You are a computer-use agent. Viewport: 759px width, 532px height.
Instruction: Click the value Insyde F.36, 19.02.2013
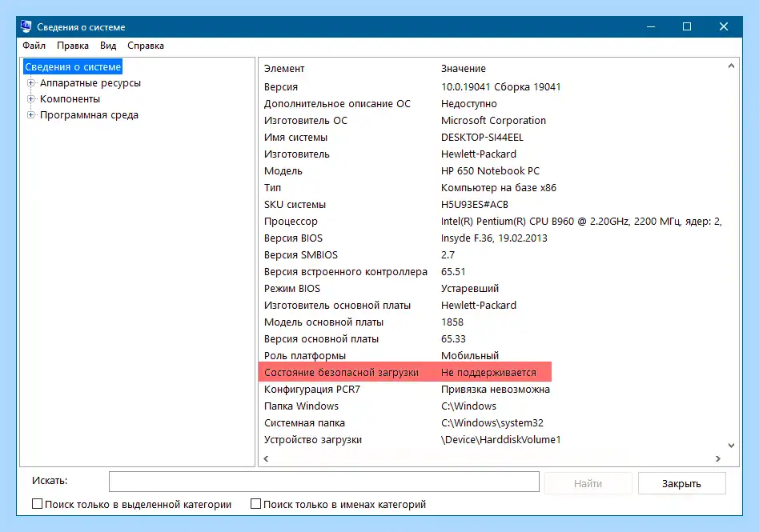(494, 238)
